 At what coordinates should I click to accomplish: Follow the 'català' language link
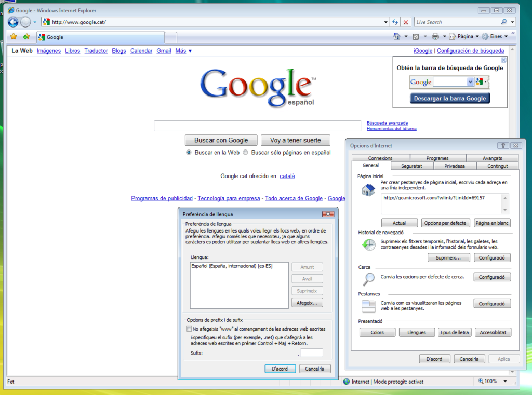287,176
